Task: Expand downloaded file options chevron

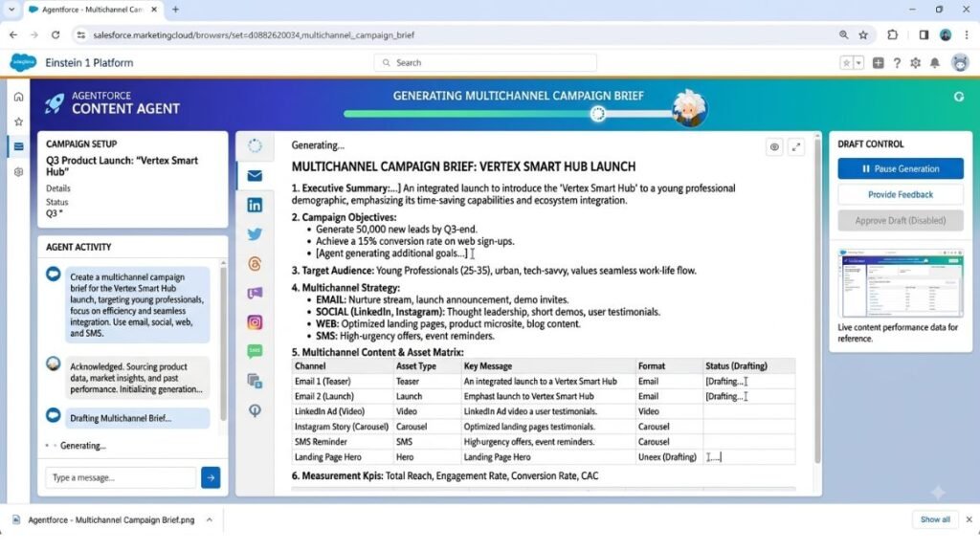Action: (210, 519)
